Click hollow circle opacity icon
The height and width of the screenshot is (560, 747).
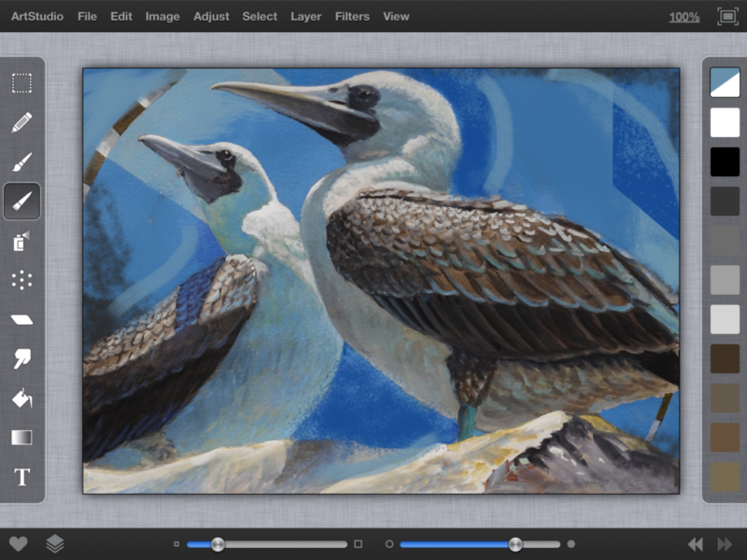point(389,544)
